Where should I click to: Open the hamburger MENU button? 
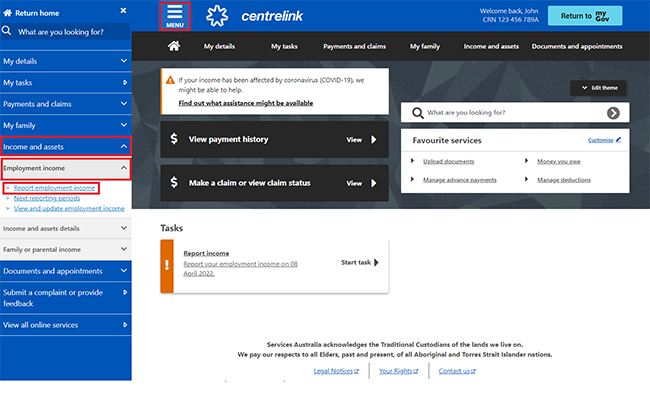click(175, 16)
